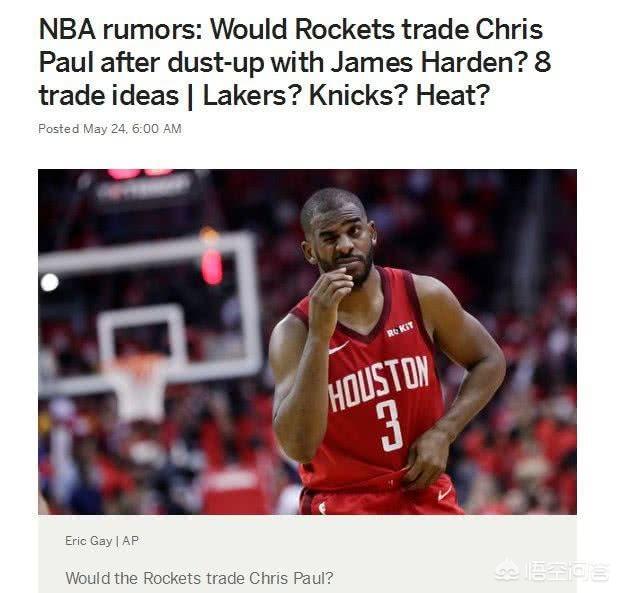Click the jersey number 3
The height and width of the screenshot is (593, 621).
(390, 425)
